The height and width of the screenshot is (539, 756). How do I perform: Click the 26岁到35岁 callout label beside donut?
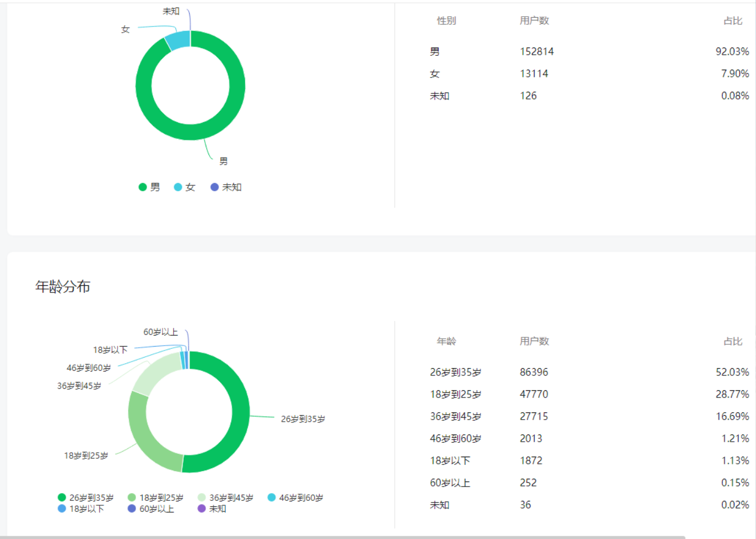click(303, 419)
